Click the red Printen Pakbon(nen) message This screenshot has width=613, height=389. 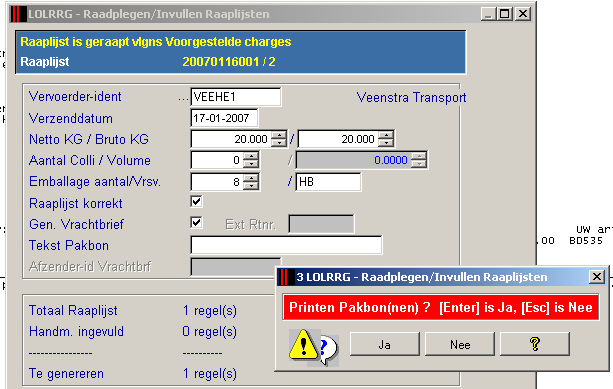441,307
